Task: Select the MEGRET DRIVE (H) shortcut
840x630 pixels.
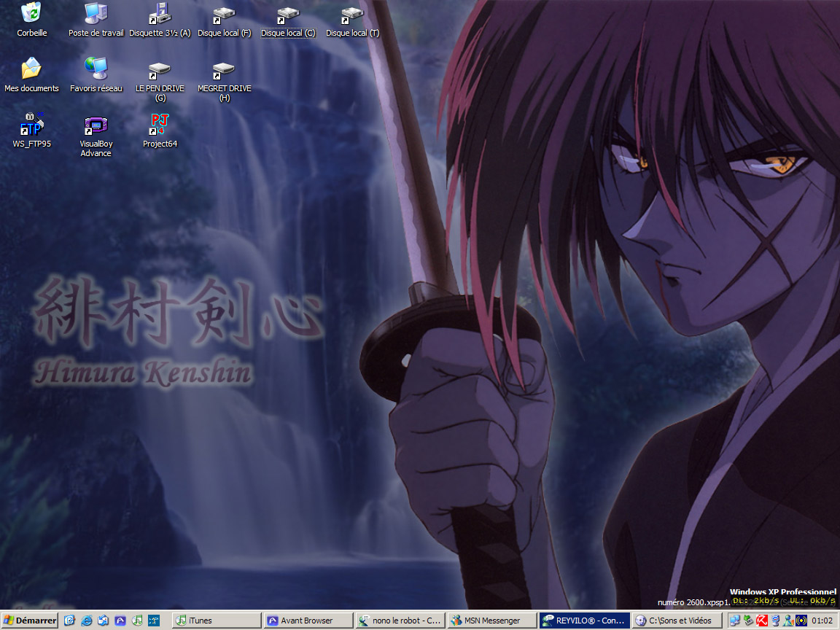Action: [225, 81]
